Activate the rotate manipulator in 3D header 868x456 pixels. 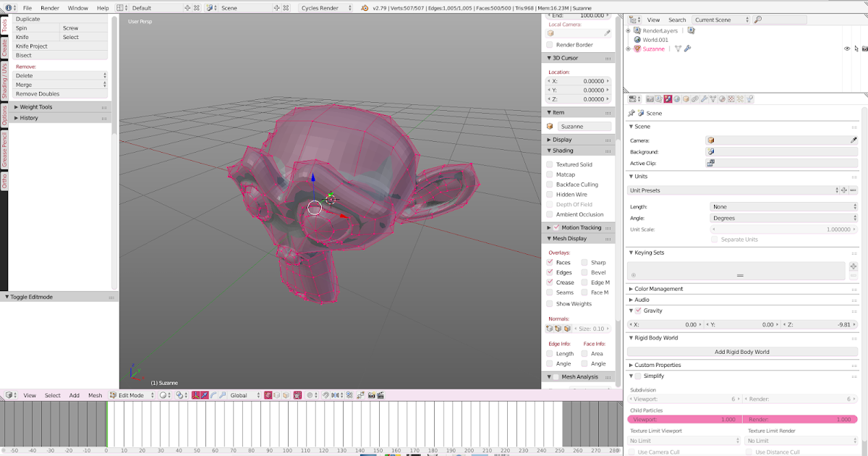pos(213,395)
